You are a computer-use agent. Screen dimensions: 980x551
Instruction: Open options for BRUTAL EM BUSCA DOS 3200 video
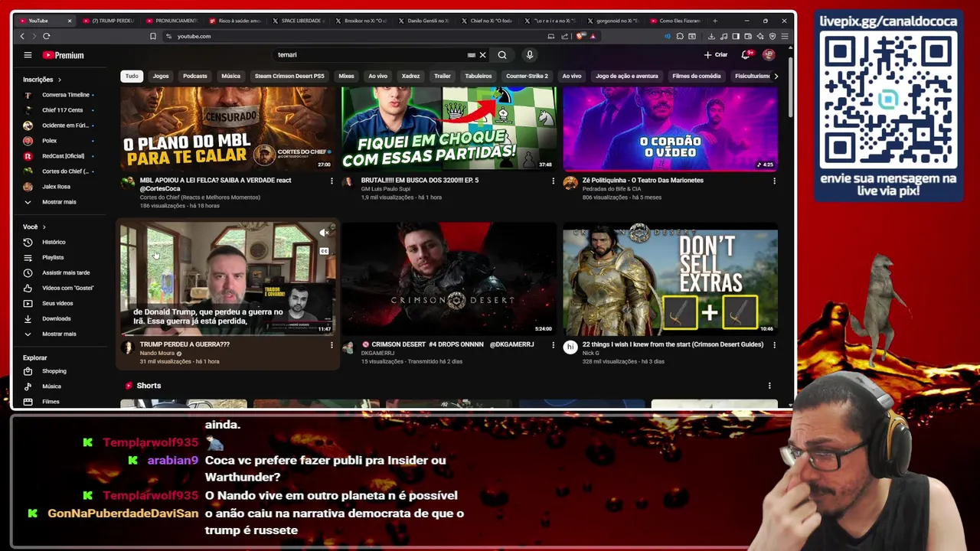click(x=553, y=181)
